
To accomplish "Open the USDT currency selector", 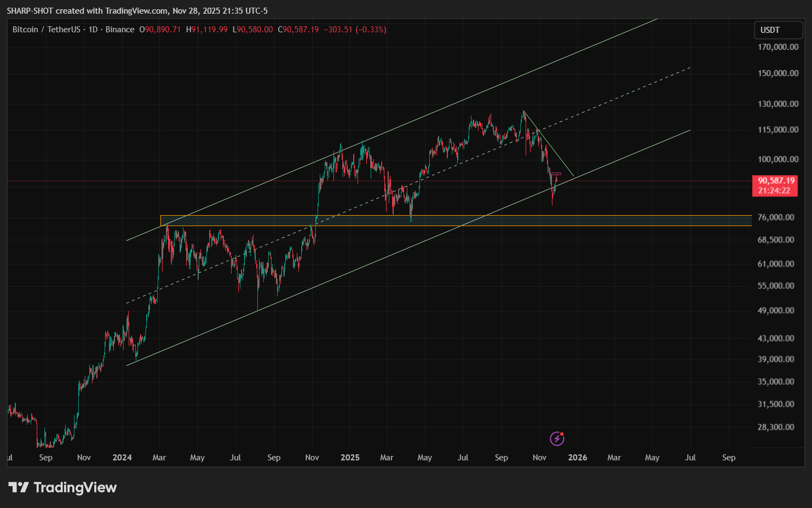I will [x=778, y=30].
